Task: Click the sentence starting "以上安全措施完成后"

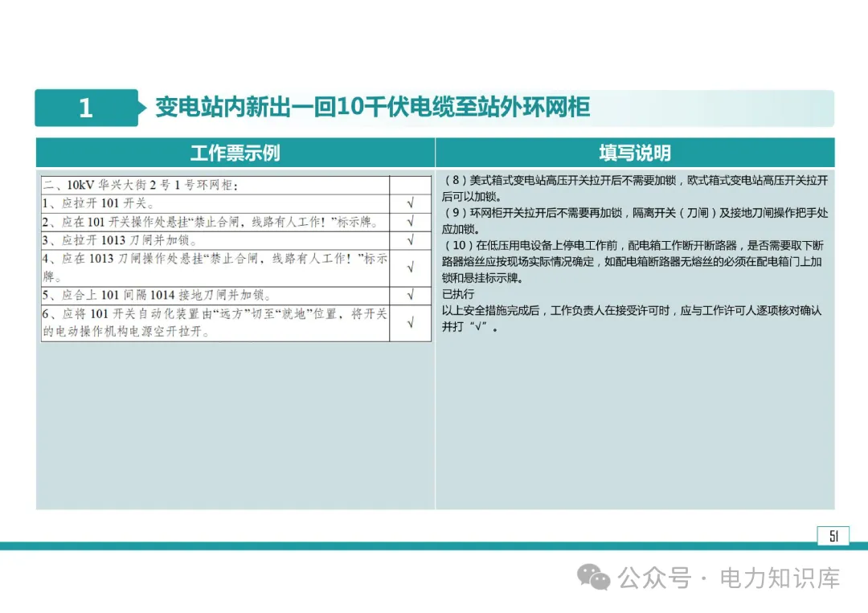Action: [x=632, y=318]
